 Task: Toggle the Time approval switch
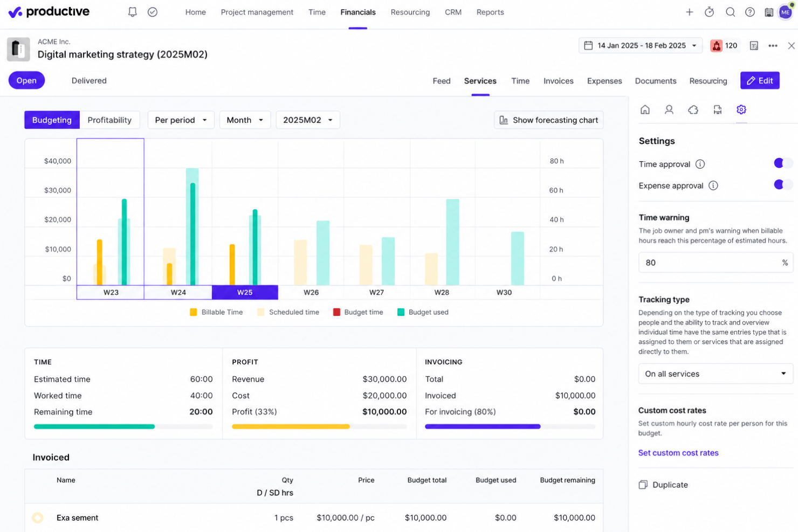click(x=783, y=163)
